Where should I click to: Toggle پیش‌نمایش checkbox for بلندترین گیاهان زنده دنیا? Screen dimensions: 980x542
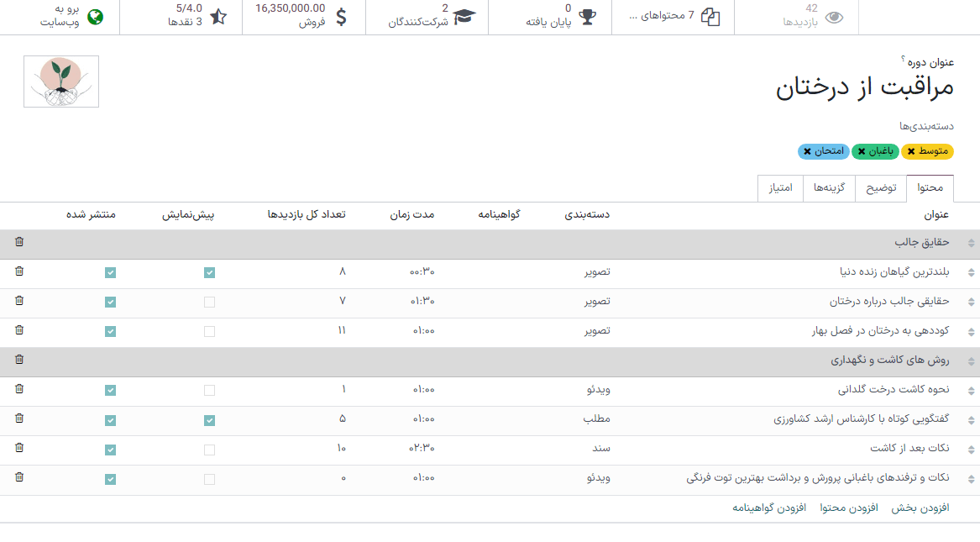pyautogui.click(x=208, y=271)
